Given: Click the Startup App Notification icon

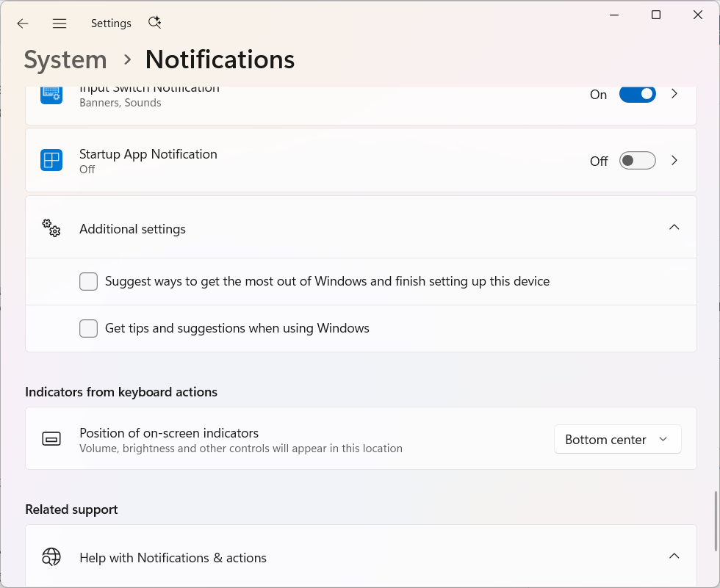Looking at the screenshot, I should [51, 161].
